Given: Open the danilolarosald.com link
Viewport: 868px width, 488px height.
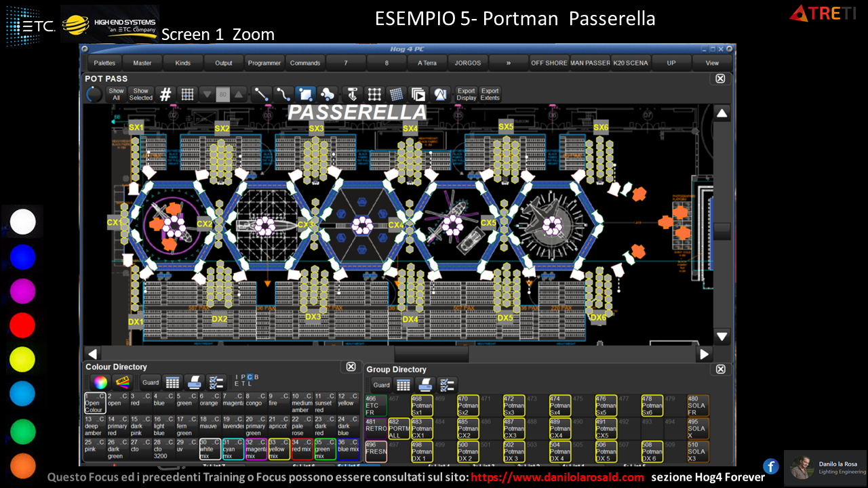Looking at the screenshot, I should [557, 477].
